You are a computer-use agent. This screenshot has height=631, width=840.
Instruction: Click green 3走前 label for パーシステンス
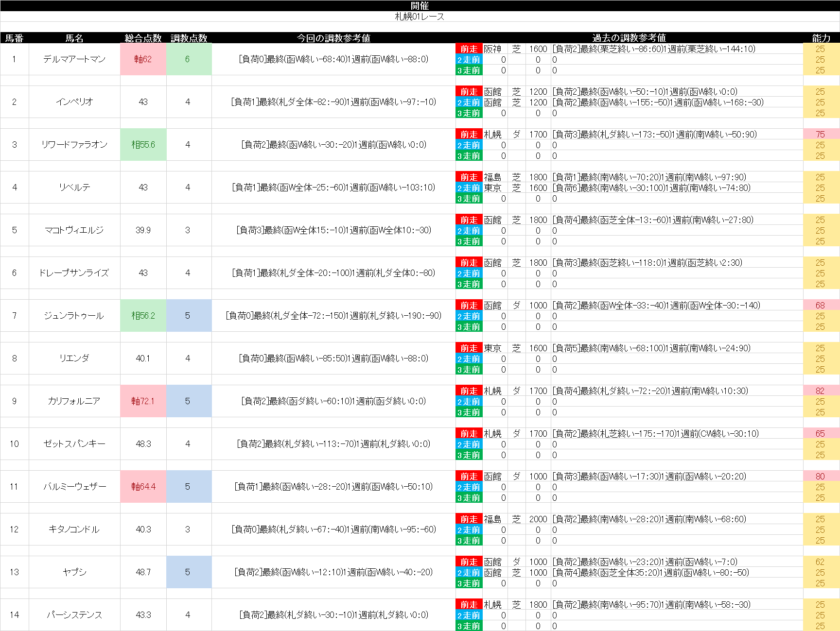(469, 626)
